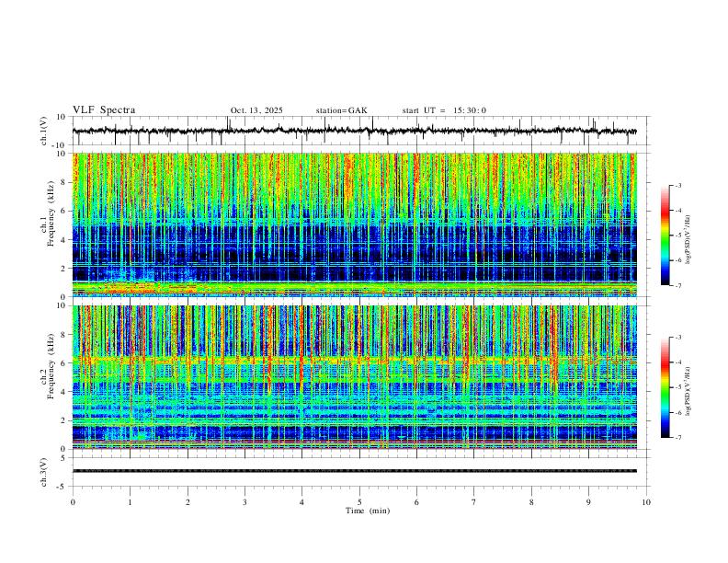Viewport: 728px width, 563px height.
Task: Click the time axis tick label "5"
Action: coord(359,502)
